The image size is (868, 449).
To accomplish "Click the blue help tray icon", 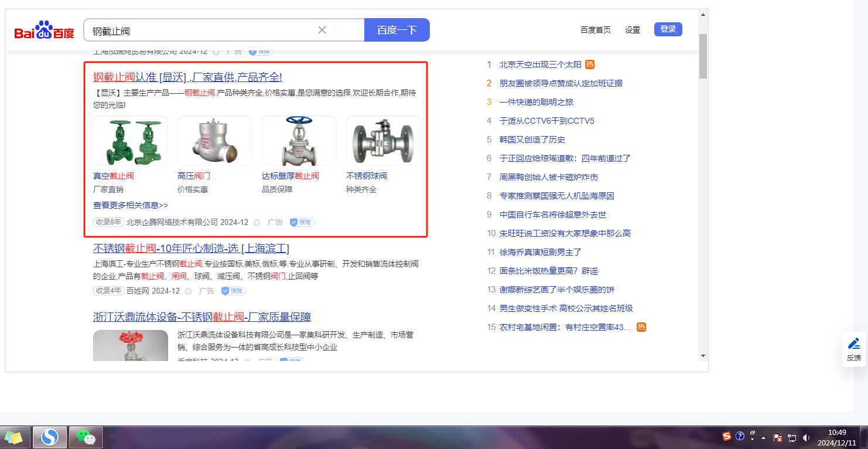I will coord(740,436).
